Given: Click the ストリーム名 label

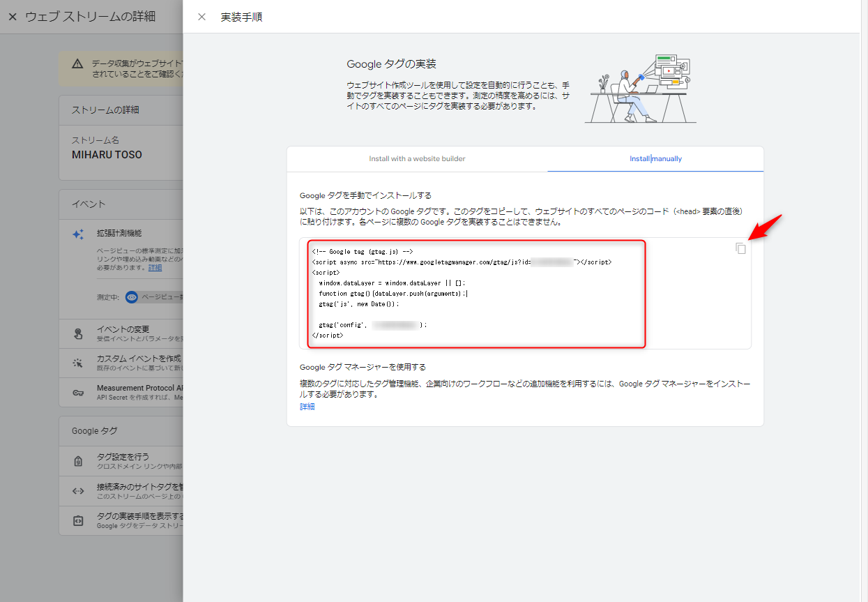Looking at the screenshot, I should click(96, 140).
